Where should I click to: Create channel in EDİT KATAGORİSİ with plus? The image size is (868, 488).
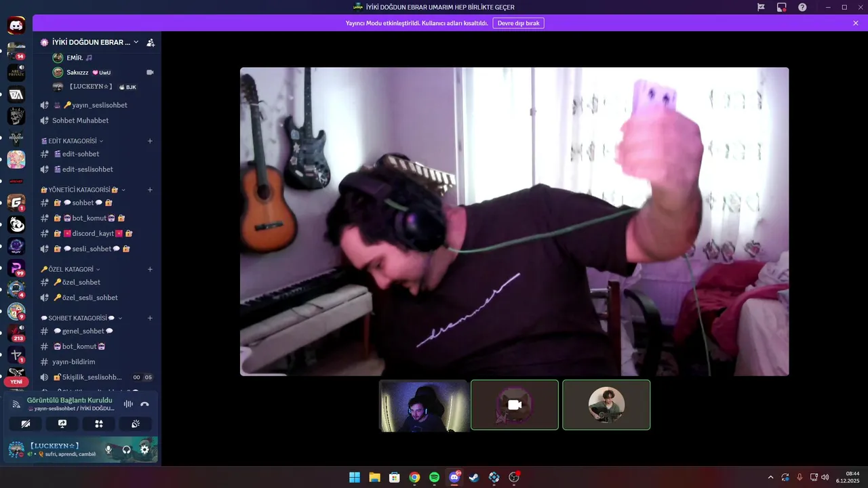pos(150,141)
